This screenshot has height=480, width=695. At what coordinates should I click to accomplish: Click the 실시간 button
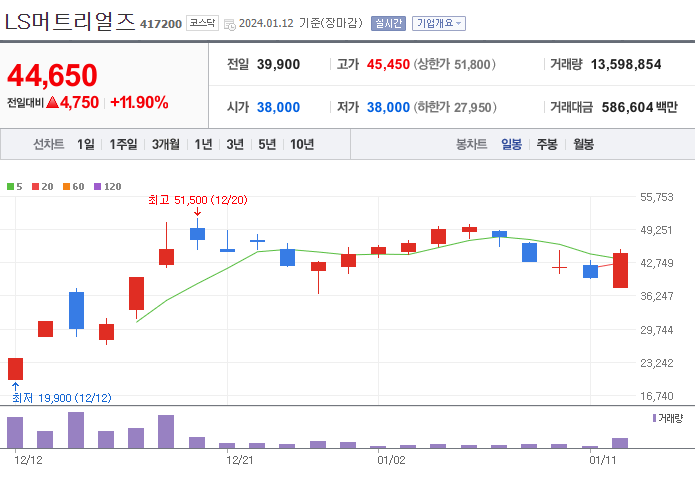388,23
